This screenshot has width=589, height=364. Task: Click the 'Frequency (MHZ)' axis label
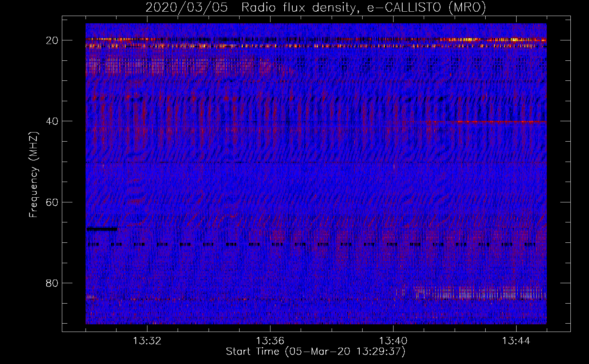coord(33,174)
